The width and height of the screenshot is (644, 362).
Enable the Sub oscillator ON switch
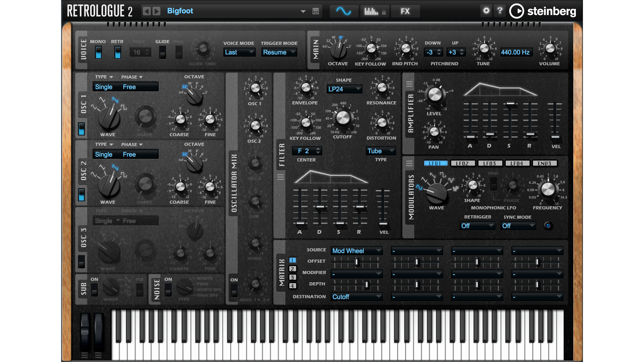coord(94,290)
